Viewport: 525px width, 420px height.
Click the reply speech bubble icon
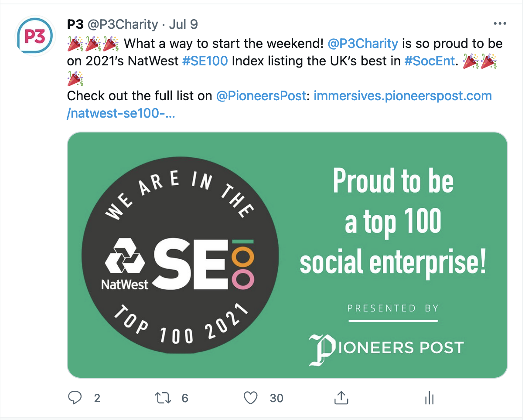tap(75, 397)
